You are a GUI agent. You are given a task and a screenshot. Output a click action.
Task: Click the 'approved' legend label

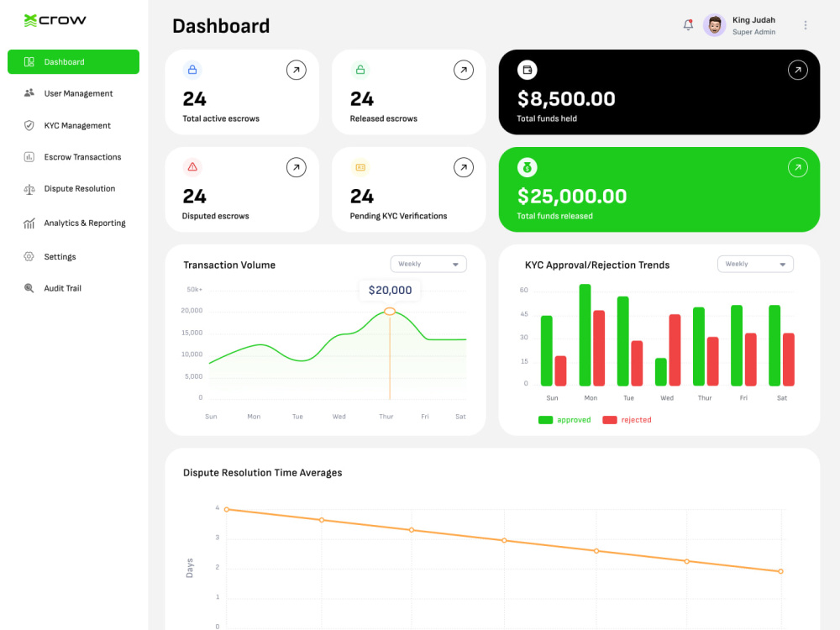click(574, 420)
